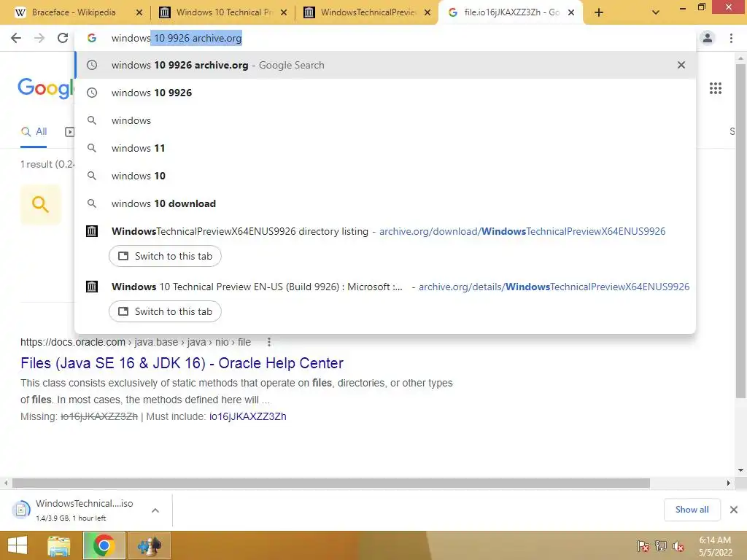747x560 pixels.
Task: Click 'Show all' downloads button
Action: [692, 510]
